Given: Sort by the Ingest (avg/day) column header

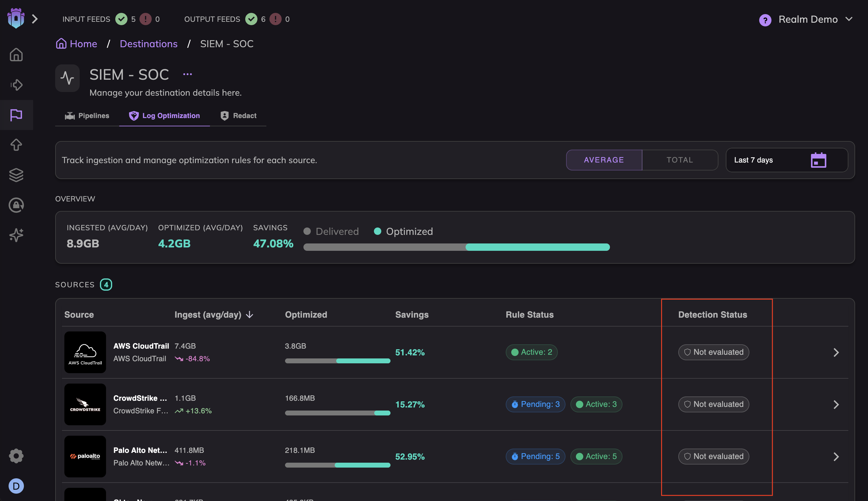Looking at the screenshot, I should pyautogui.click(x=208, y=315).
